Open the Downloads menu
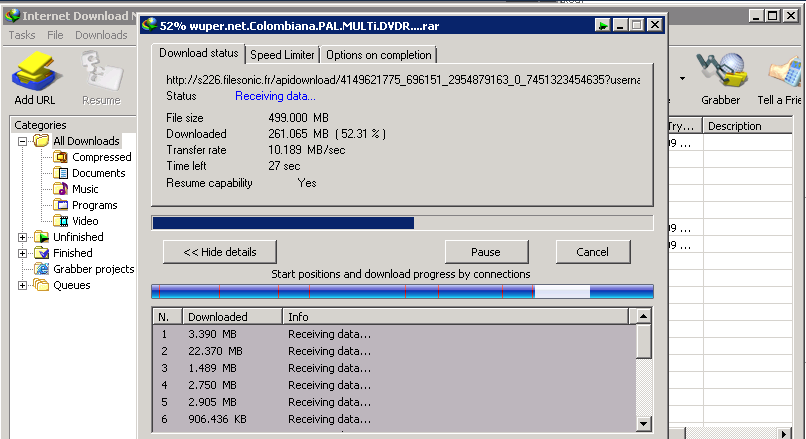Screen dimensions: 806x439 click(x=101, y=35)
